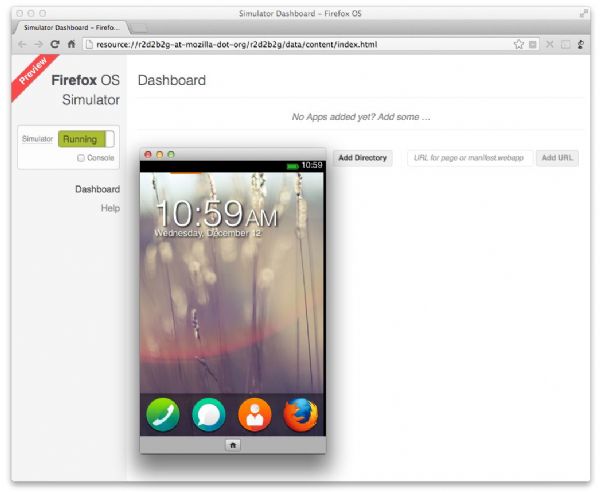600x492 pixels.
Task: Click the Add URL button
Action: click(557, 158)
